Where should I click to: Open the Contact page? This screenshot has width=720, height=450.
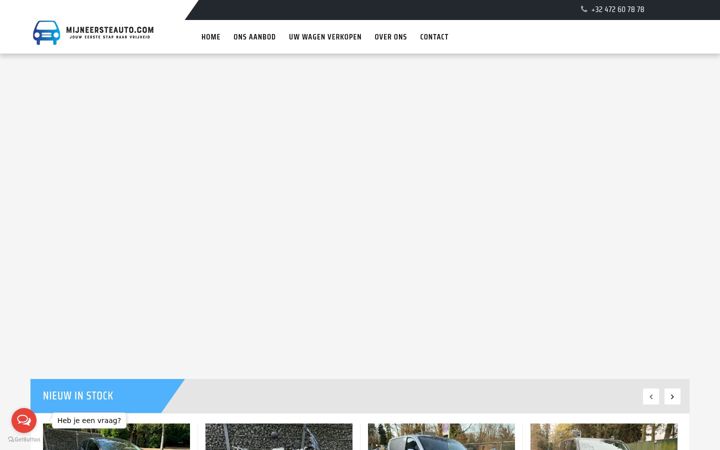[x=434, y=37]
